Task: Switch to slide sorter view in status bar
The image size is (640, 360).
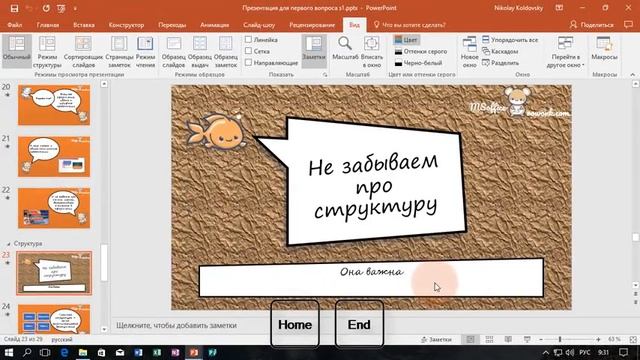Action: coord(489,339)
